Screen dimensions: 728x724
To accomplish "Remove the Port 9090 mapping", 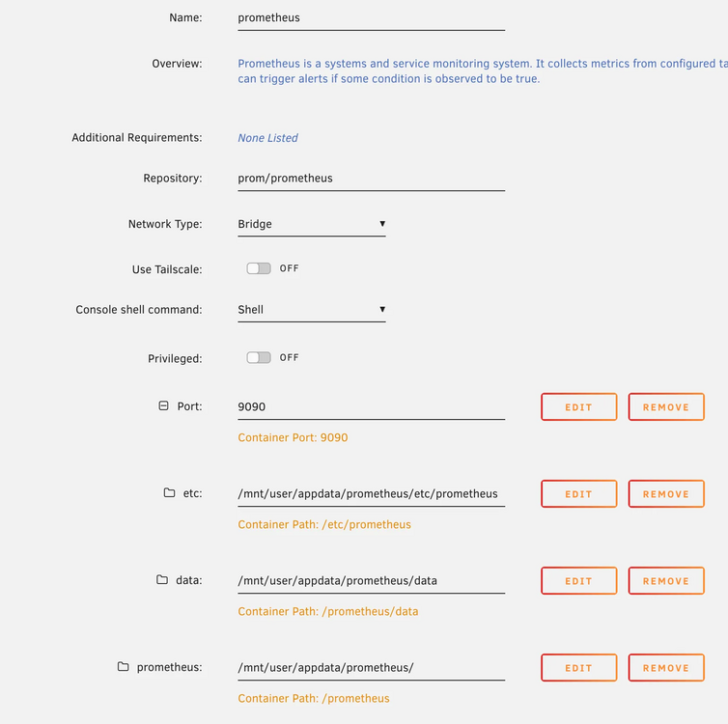I will [666, 407].
